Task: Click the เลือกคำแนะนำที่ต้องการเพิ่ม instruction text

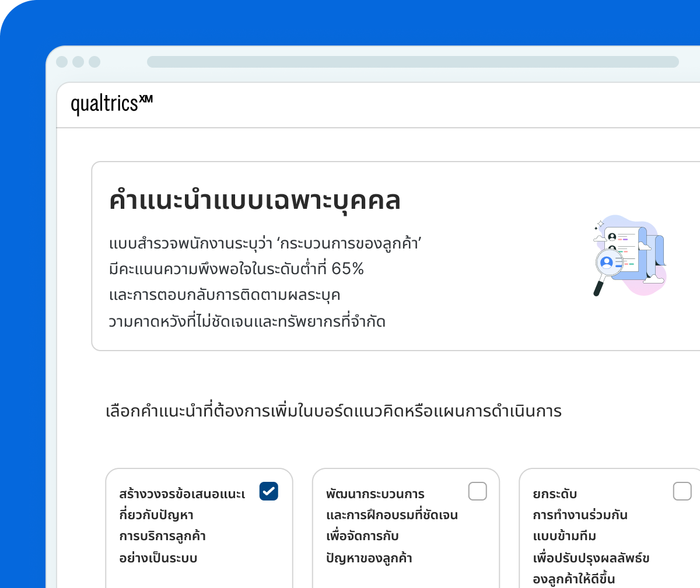Action: 334,411
